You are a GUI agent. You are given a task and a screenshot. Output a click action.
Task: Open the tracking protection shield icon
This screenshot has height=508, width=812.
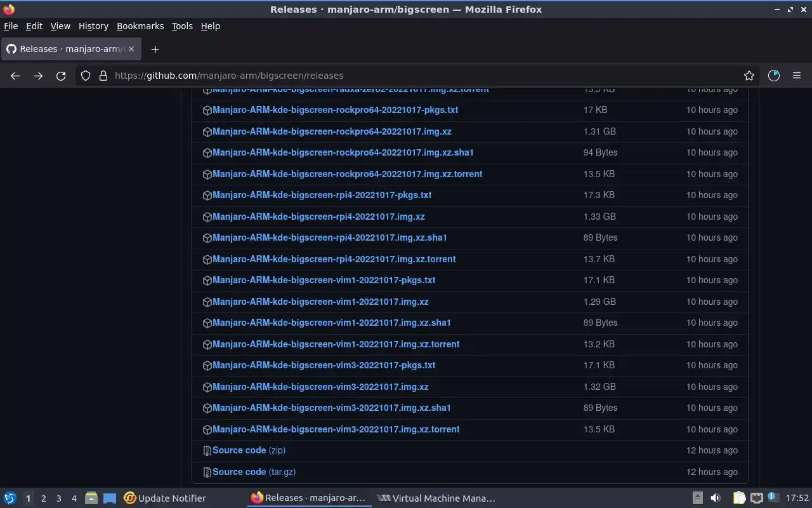click(x=86, y=76)
